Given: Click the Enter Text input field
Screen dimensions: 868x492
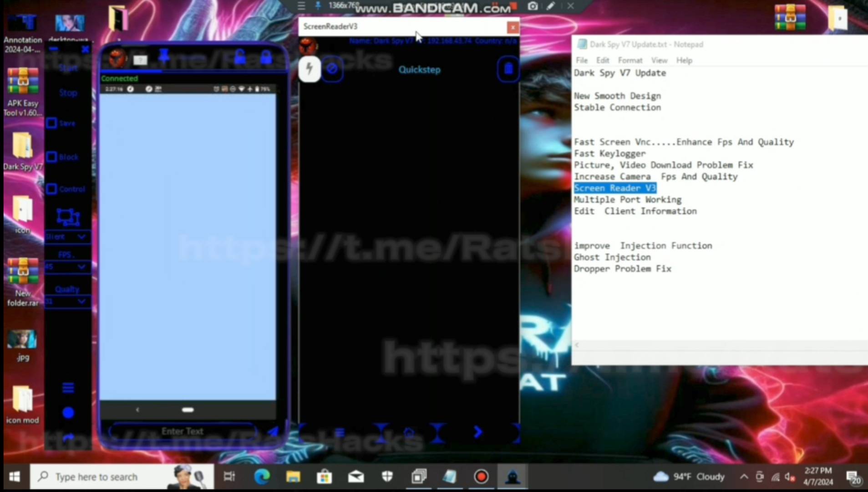Looking at the screenshot, I should [182, 431].
